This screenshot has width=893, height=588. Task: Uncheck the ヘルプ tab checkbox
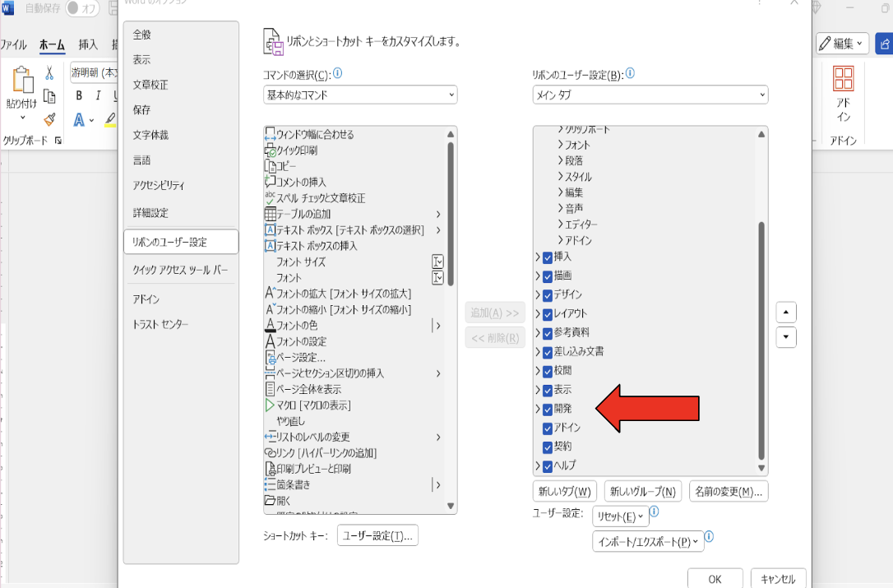[548, 466]
